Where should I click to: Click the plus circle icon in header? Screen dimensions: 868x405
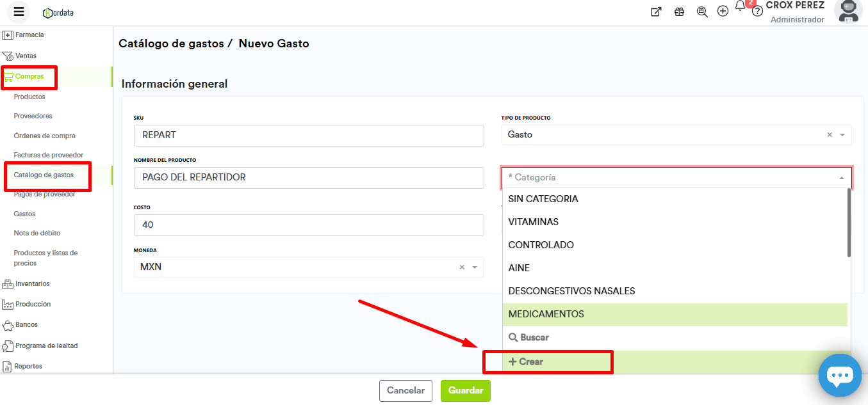point(723,12)
